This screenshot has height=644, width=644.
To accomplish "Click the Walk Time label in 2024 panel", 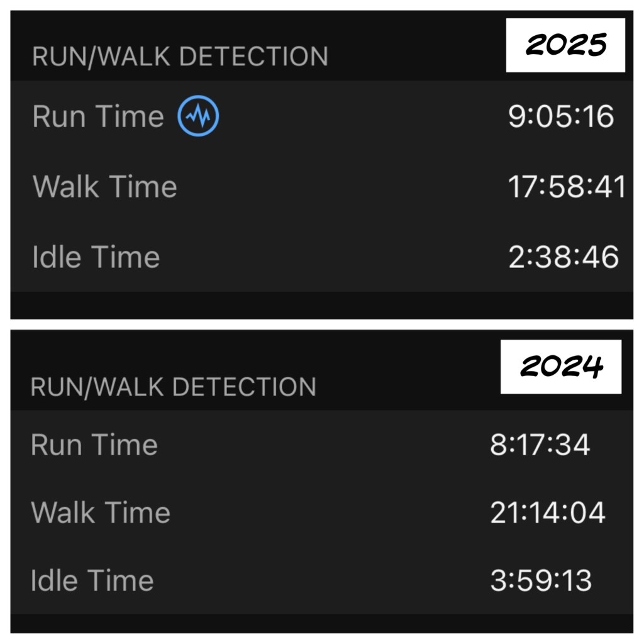I will pyautogui.click(x=101, y=513).
